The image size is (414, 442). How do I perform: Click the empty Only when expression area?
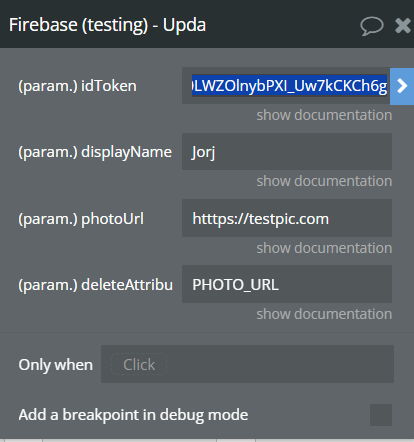280,364
